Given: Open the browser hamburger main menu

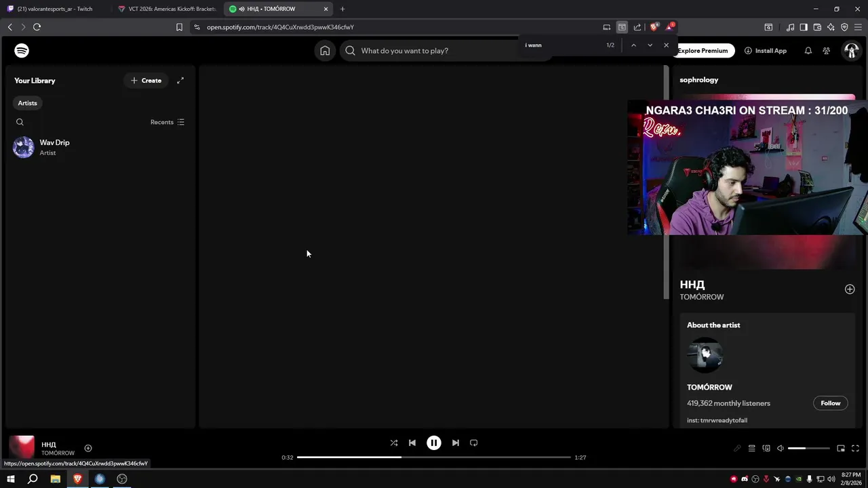Looking at the screenshot, I should click(858, 27).
